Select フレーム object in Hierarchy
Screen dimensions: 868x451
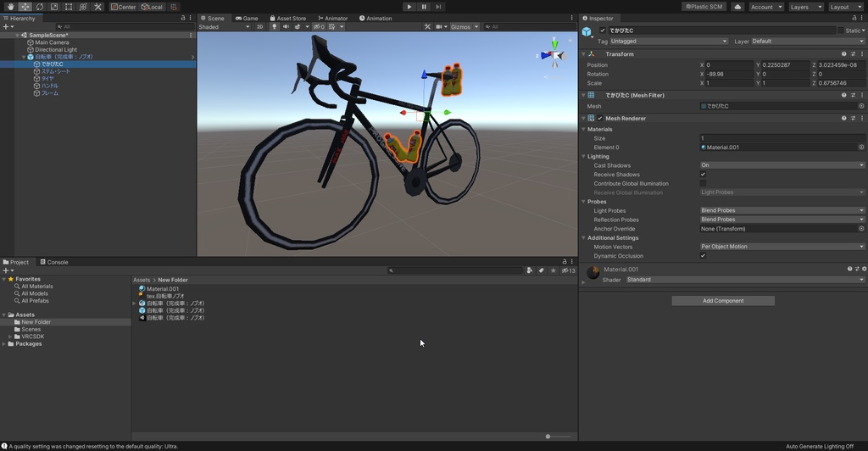pos(50,93)
